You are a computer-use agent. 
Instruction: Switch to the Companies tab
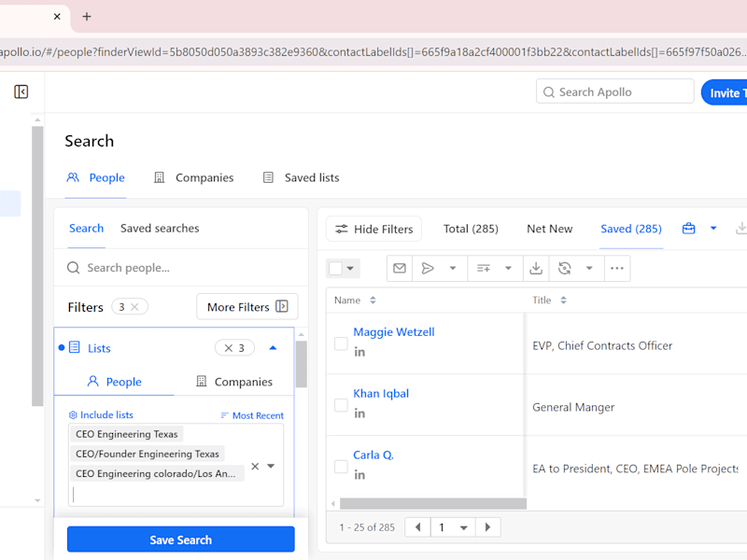193,177
